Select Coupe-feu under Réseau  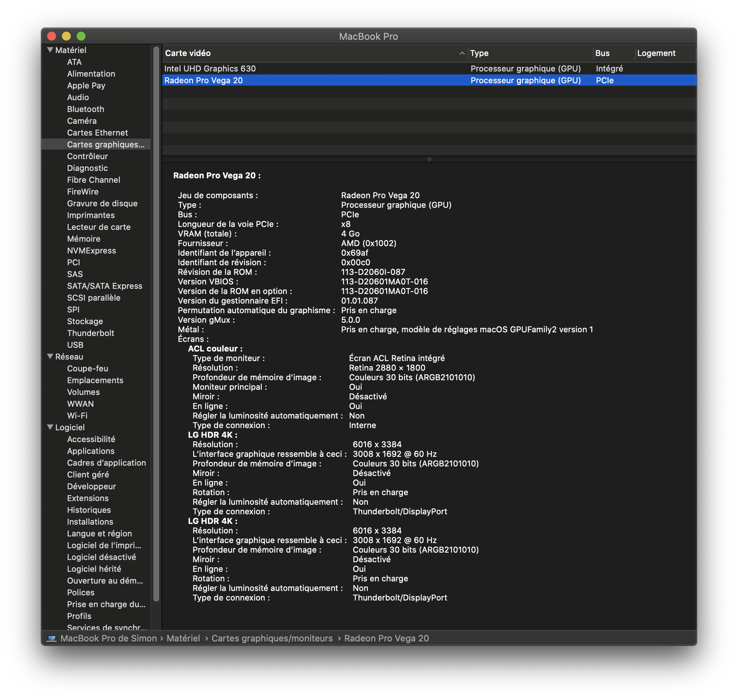[x=88, y=369]
